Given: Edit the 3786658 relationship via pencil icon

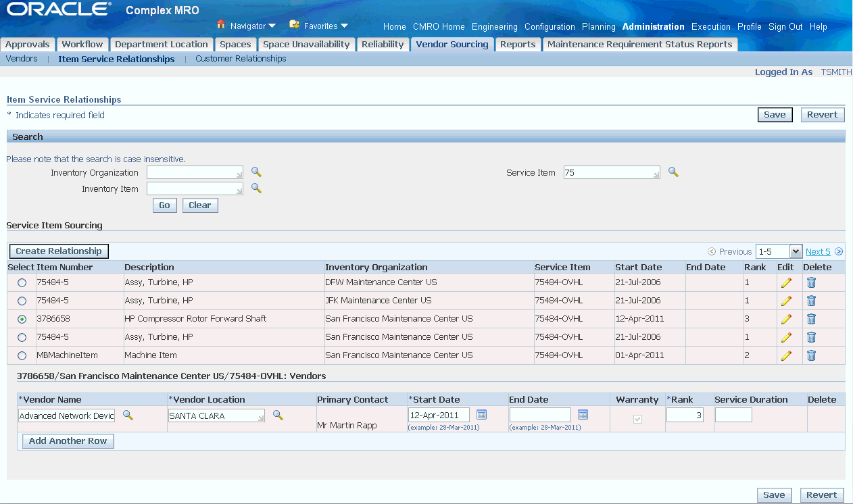Looking at the screenshot, I should [x=786, y=319].
